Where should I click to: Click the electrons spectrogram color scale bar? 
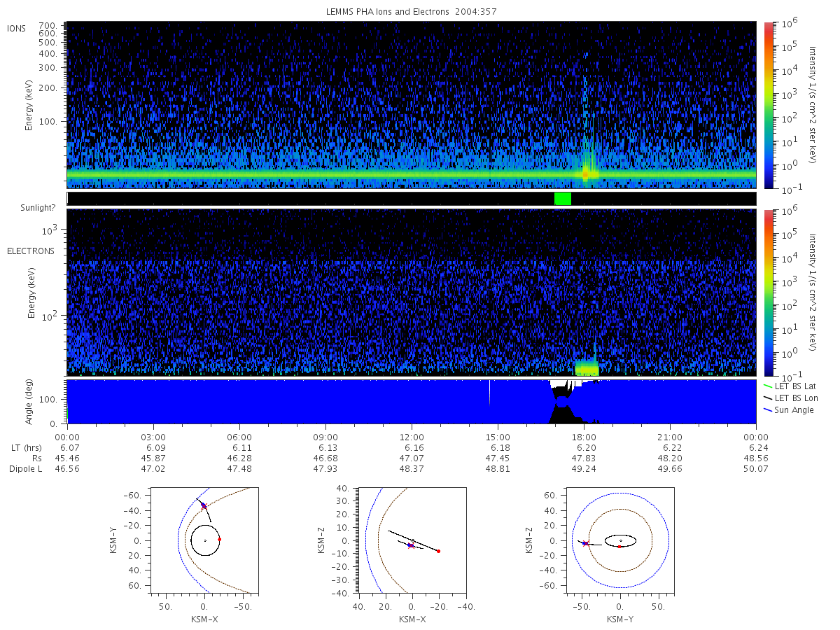point(768,292)
